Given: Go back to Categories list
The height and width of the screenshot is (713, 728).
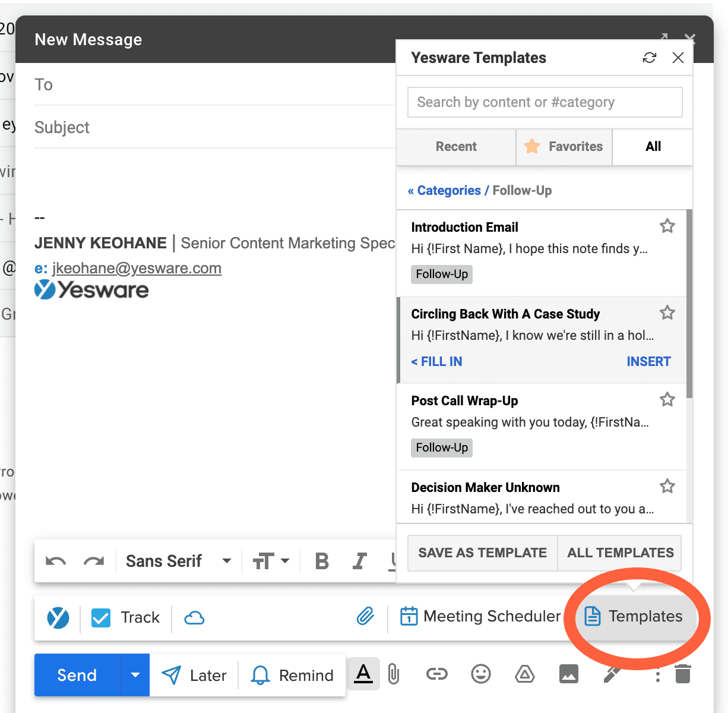Looking at the screenshot, I should (x=444, y=190).
